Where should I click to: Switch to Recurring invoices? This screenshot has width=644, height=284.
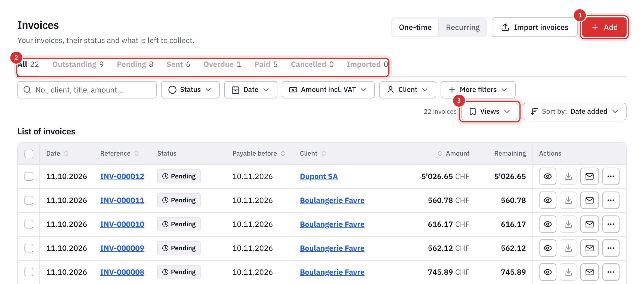coord(463,27)
